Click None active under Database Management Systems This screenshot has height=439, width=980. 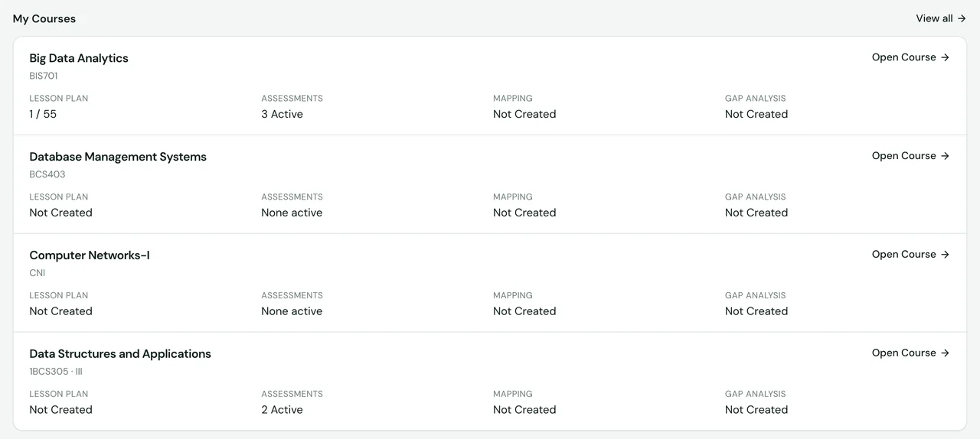tap(292, 213)
